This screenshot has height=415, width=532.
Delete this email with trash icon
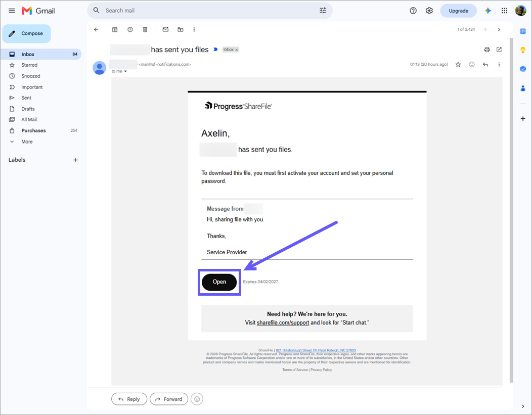coord(145,29)
